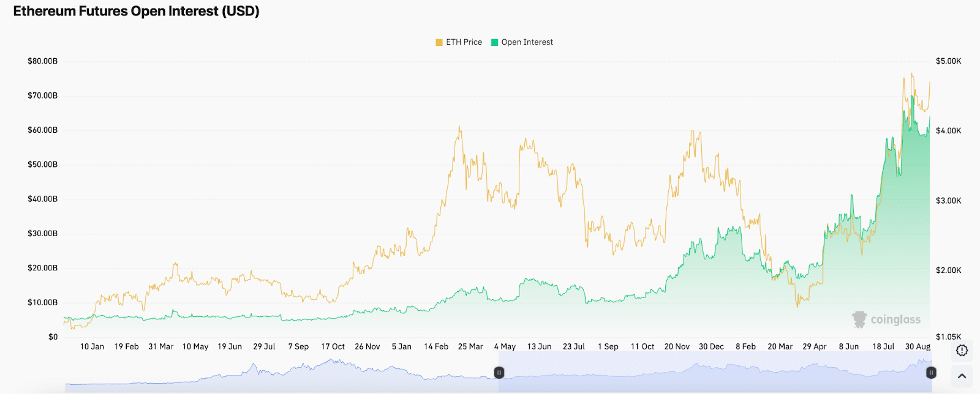
Task: Toggle the ETH Price legend label
Action: (464, 42)
